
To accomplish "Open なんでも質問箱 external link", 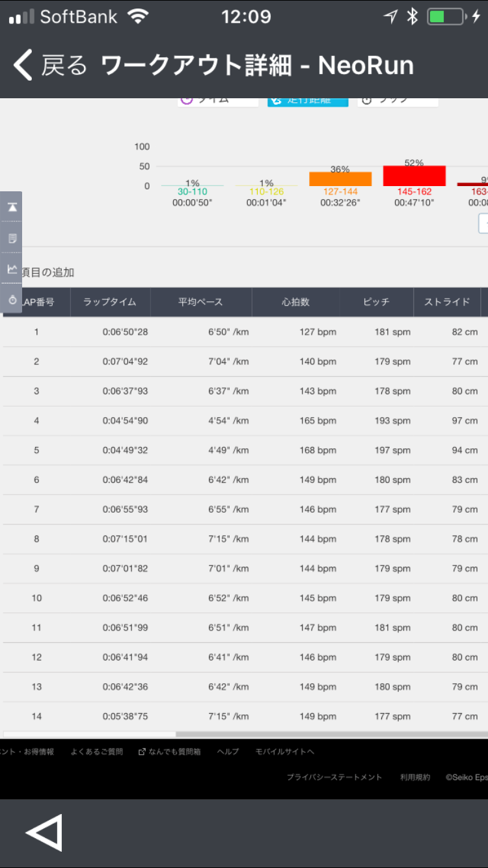I will click(x=169, y=752).
